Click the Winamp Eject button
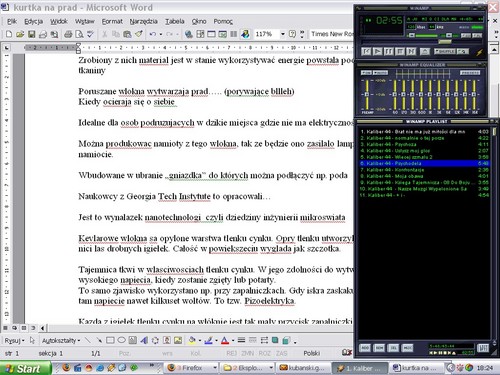 (424, 51)
